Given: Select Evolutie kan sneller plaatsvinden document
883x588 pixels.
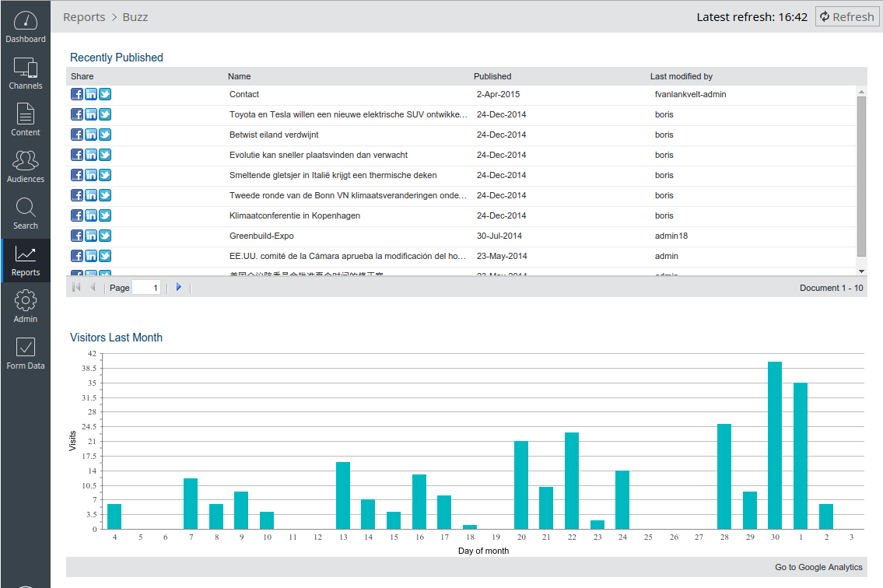Looking at the screenshot, I should click(318, 156).
